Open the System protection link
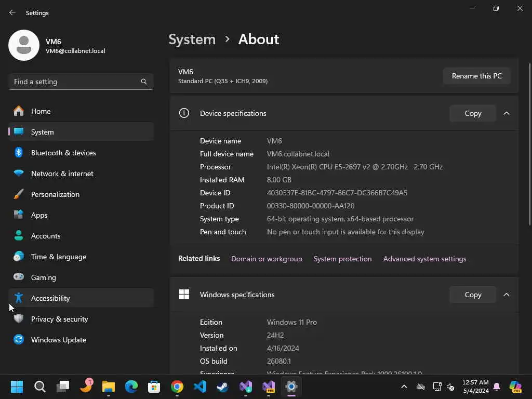The image size is (532, 399). 343,259
